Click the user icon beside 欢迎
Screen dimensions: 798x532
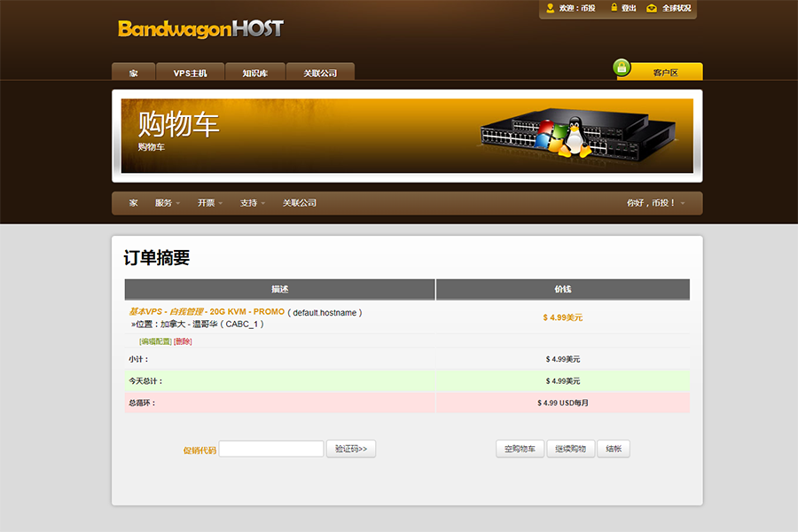(550, 8)
